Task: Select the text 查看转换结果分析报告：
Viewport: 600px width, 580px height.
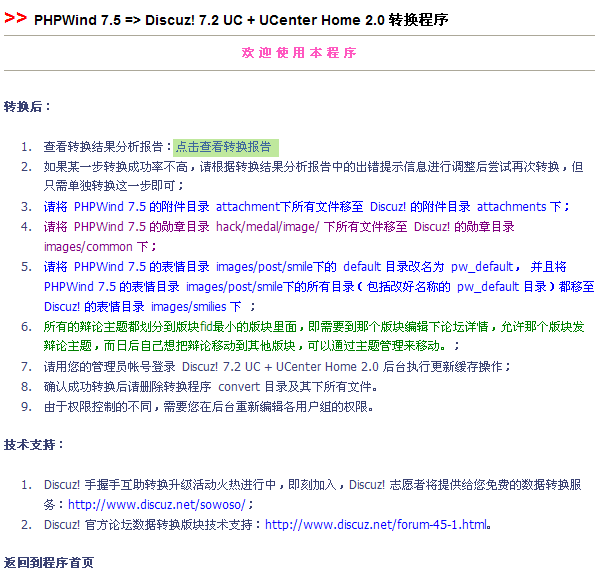Action: tap(108, 147)
